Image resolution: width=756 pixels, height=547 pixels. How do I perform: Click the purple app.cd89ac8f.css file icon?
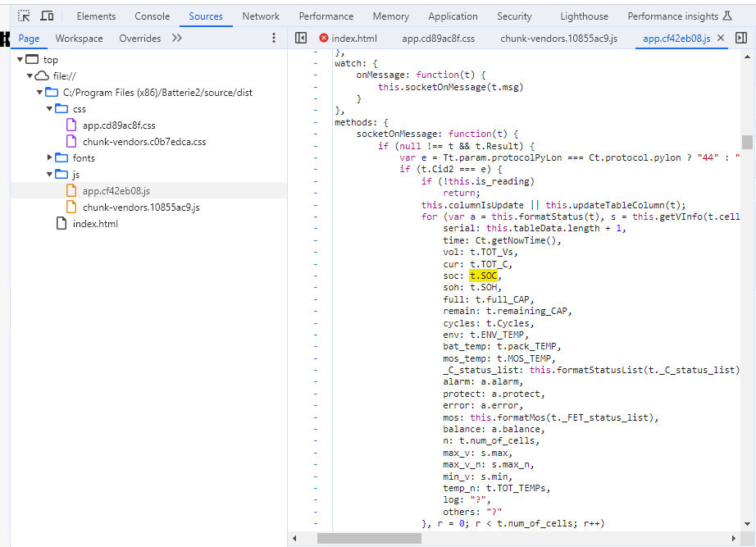[x=71, y=125]
